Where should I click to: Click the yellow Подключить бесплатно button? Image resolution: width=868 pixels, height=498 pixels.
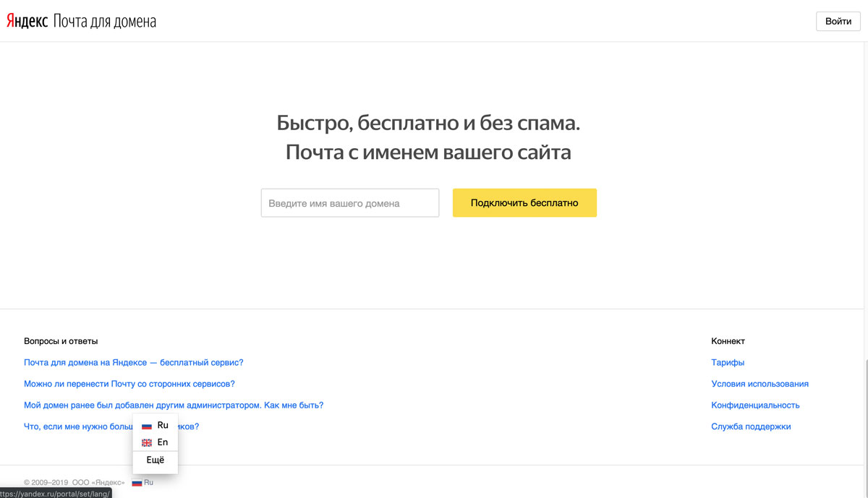(524, 203)
